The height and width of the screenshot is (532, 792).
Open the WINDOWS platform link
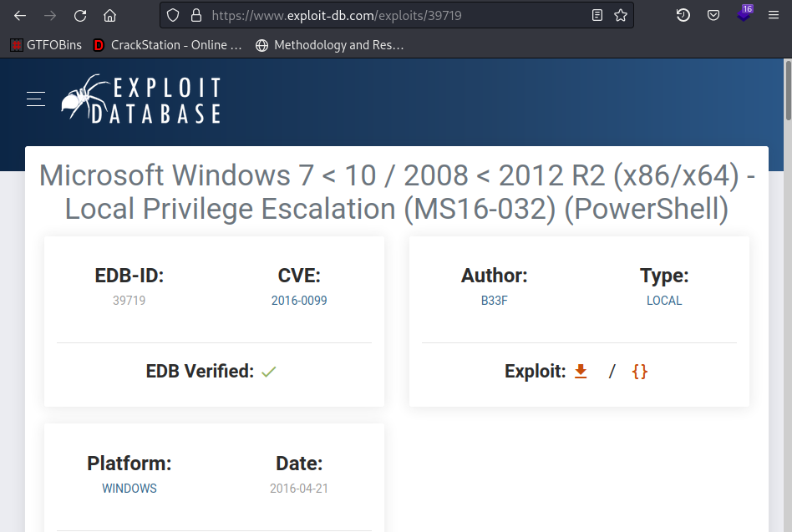pyautogui.click(x=129, y=489)
